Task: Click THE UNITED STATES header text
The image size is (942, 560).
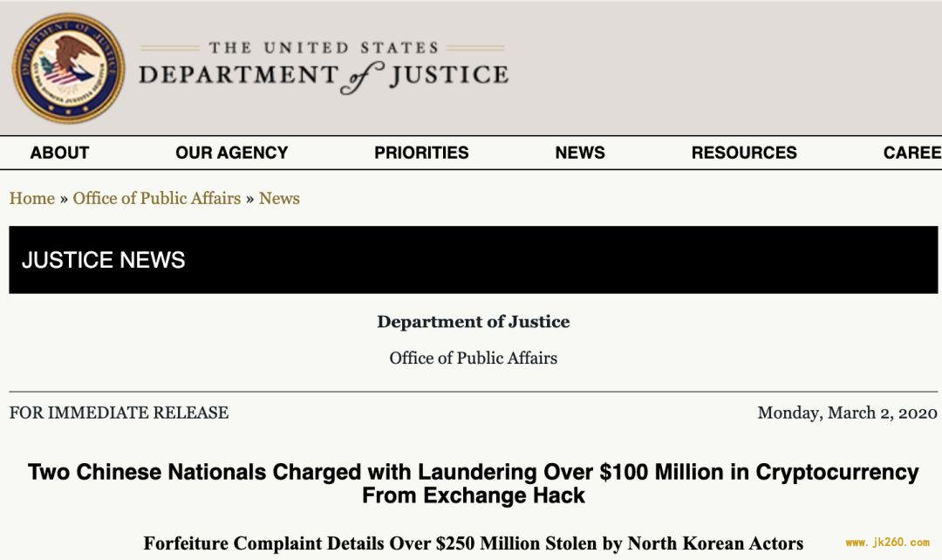Action: [324, 47]
